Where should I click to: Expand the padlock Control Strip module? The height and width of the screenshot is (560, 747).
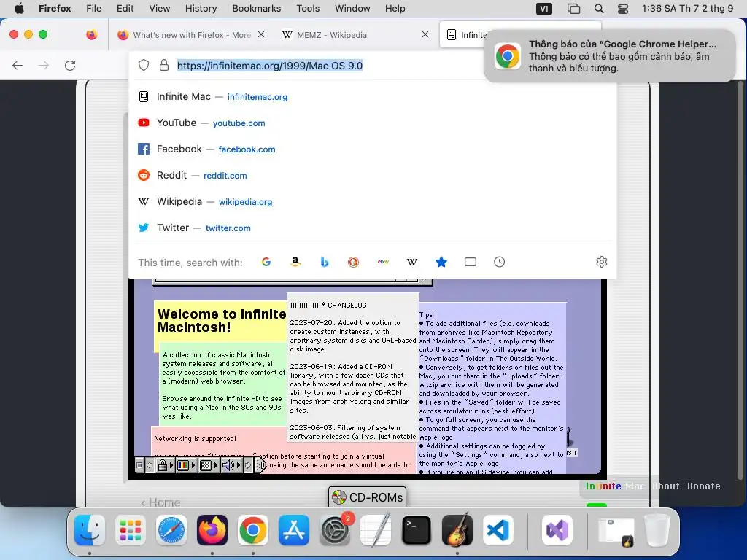pos(165,465)
